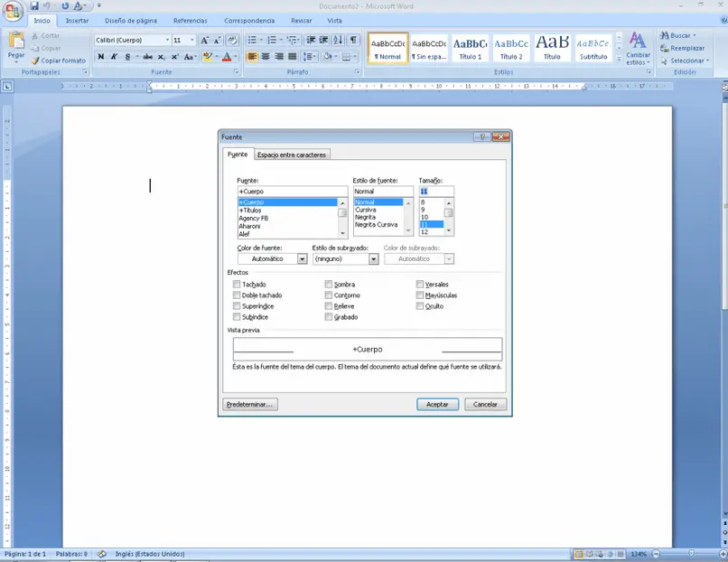This screenshot has height=562, width=728.
Task: Click Copiar formato paintbrush
Action: click(x=59, y=61)
